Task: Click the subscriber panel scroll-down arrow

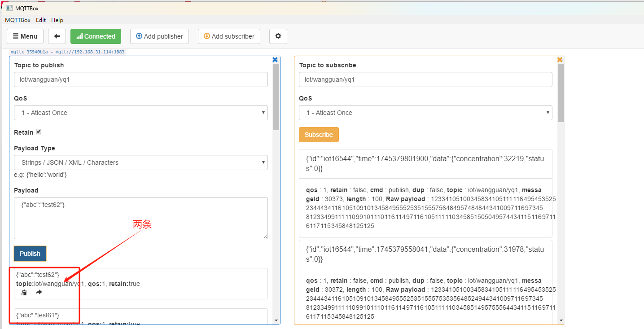Action: 561,320
